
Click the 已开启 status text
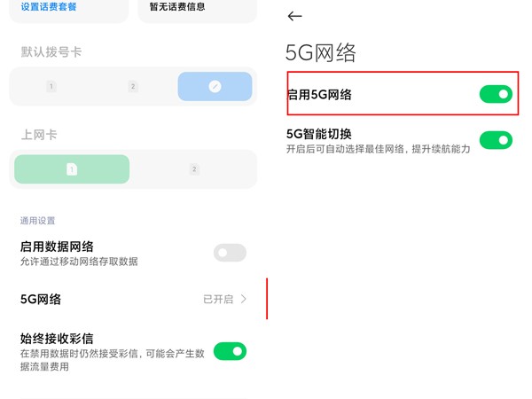pyautogui.click(x=218, y=300)
